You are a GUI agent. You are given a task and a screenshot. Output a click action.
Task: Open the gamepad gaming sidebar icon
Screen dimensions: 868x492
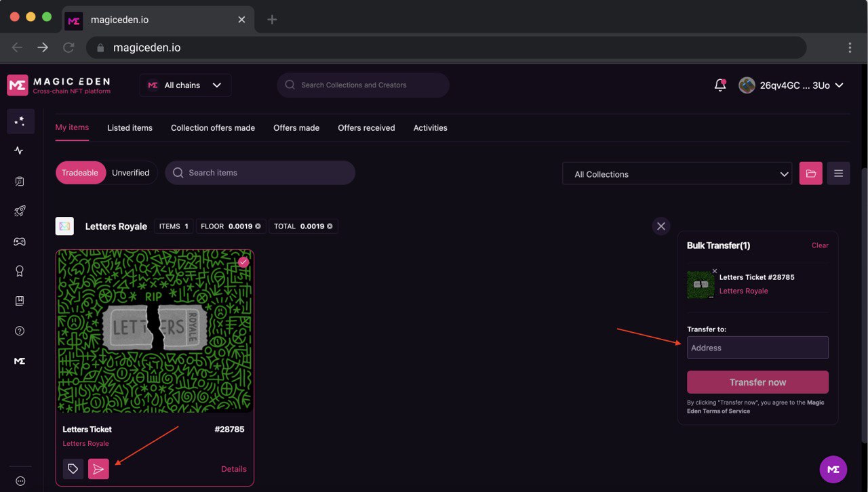[20, 241]
